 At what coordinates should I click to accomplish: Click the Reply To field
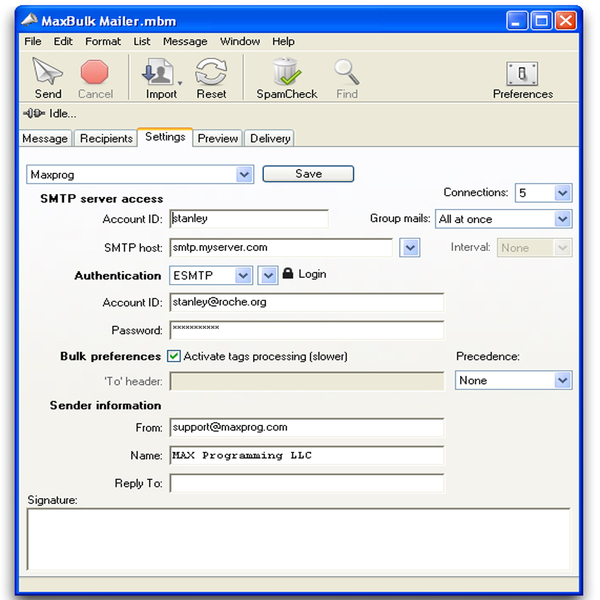tap(307, 483)
